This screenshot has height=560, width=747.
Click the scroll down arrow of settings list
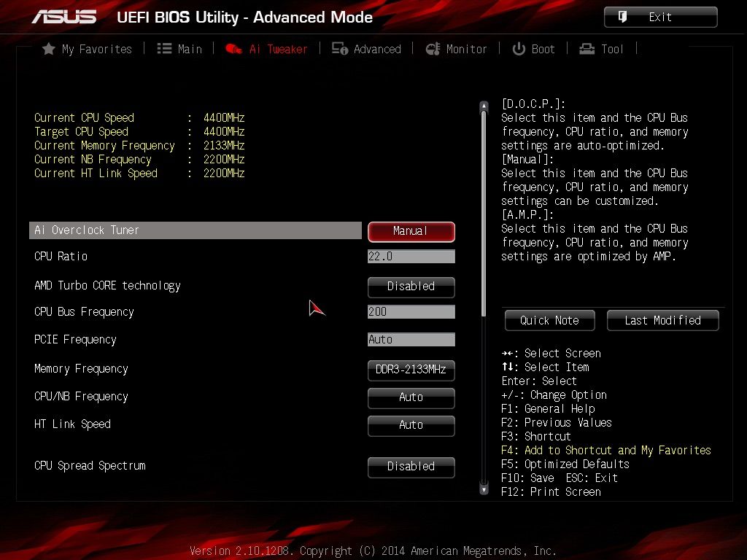pos(484,489)
